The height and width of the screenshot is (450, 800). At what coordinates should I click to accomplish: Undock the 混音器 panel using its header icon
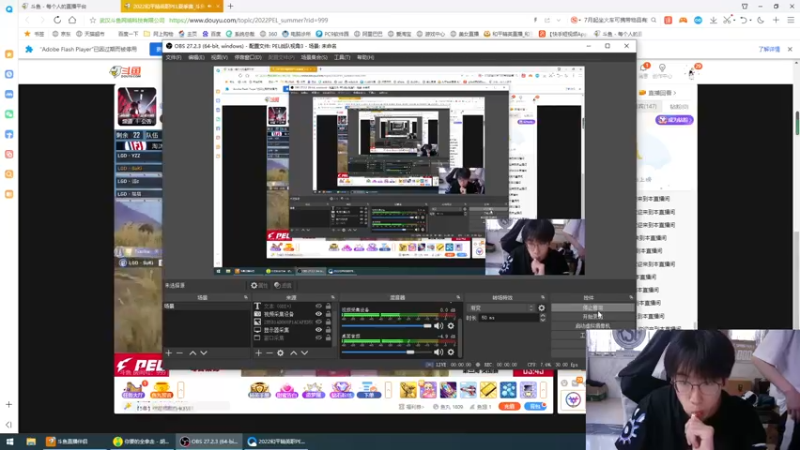[458, 297]
